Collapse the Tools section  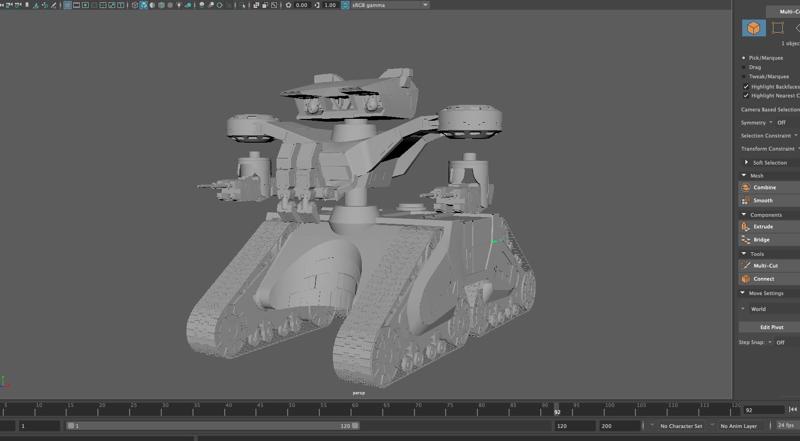743,254
